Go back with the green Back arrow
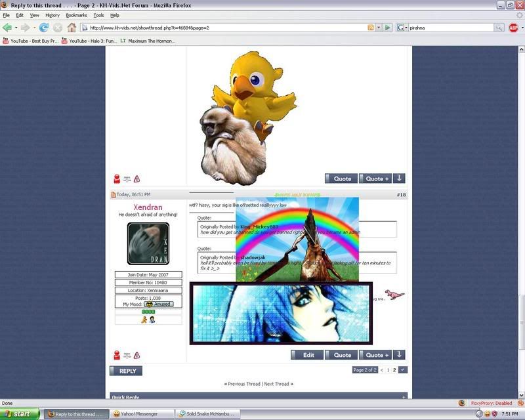Viewport: 525px width, 420px height. [7, 28]
